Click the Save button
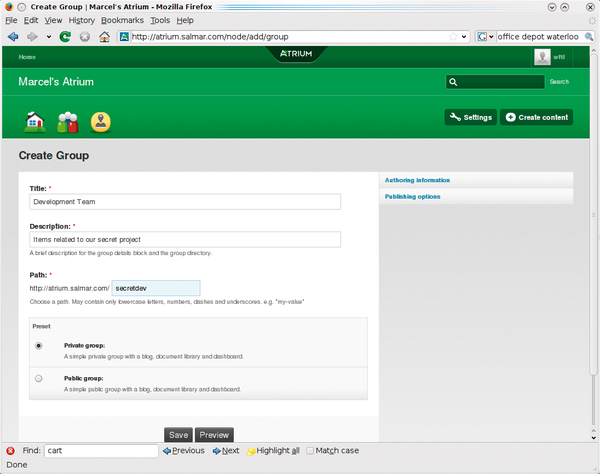Image resolution: width=600 pixels, height=474 pixels. pos(178,435)
